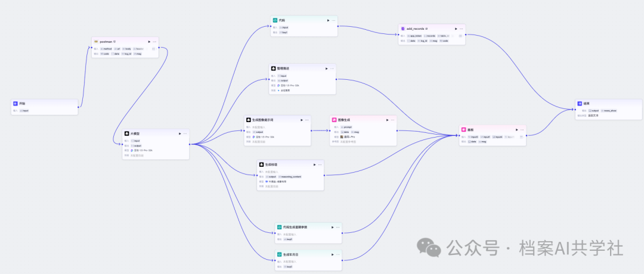Screen dimensions: 644x274
Task: Click app_token input variable in add_records node
Action: click(x=414, y=36)
